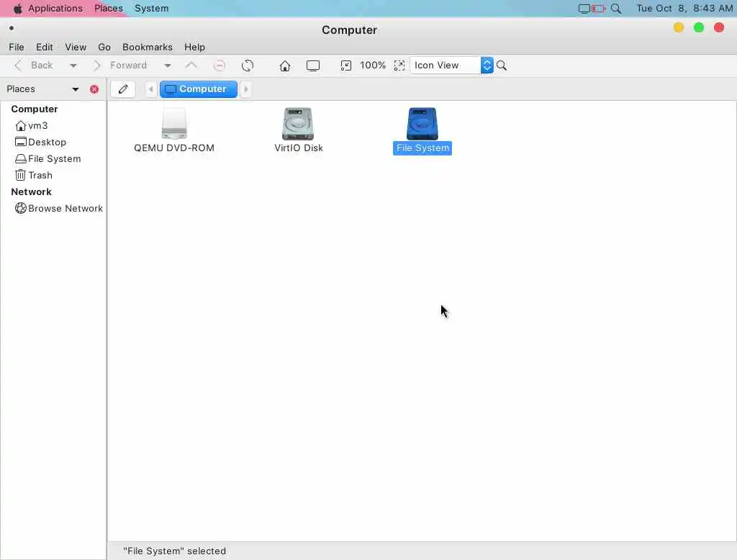The height and width of the screenshot is (560, 737).
Task: Go up to parent folder arrow
Action: click(x=191, y=66)
